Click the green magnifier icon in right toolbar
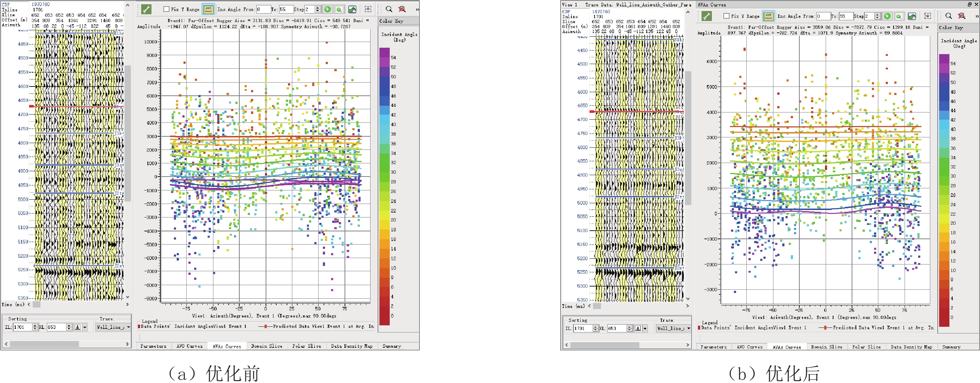The image size is (980, 383). [899, 16]
